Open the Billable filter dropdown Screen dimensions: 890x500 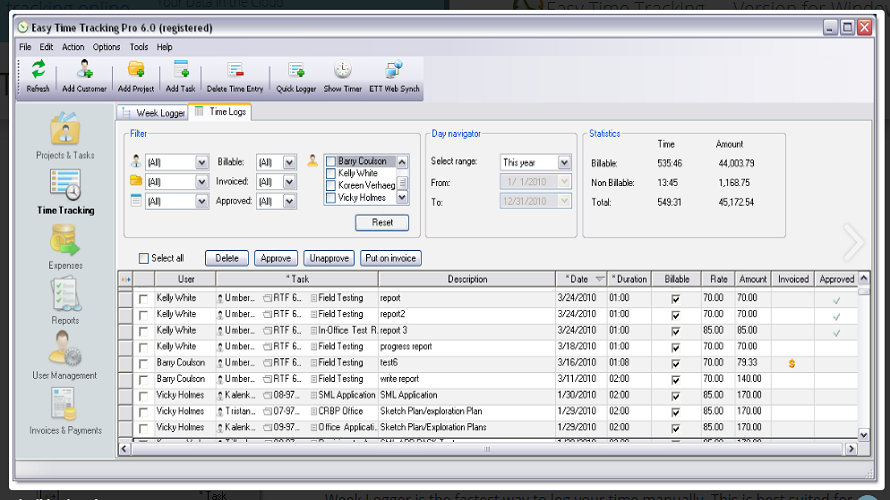pyautogui.click(x=289, y=162)
